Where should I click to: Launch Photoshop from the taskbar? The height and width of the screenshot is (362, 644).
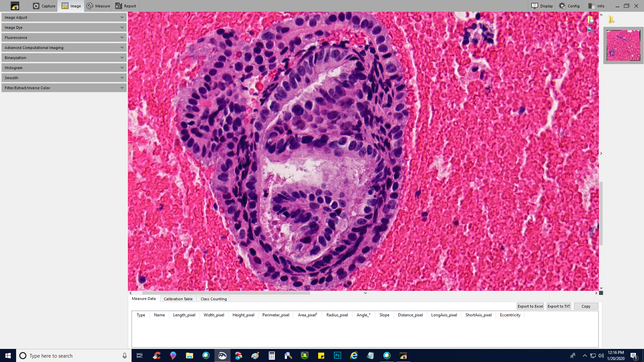[337, 356]
